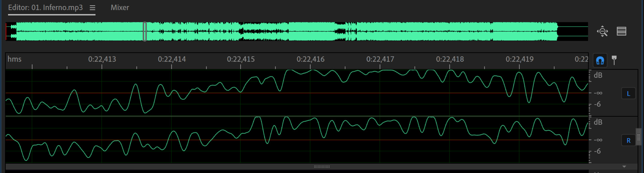Click the vertical resize grip on the right edge
Screen dimensions: 644x173
[638, 136]
